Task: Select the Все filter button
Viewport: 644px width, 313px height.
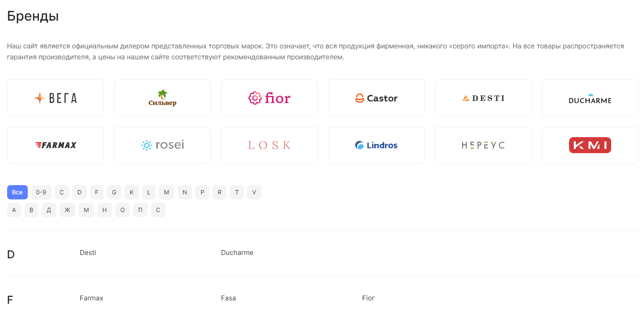Action: click(17, 192)
